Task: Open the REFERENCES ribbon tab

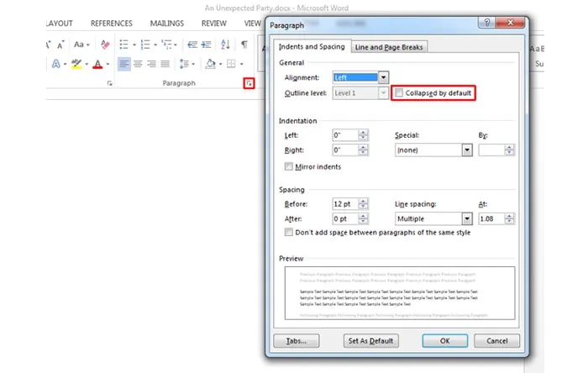Action: coord(111,24)
